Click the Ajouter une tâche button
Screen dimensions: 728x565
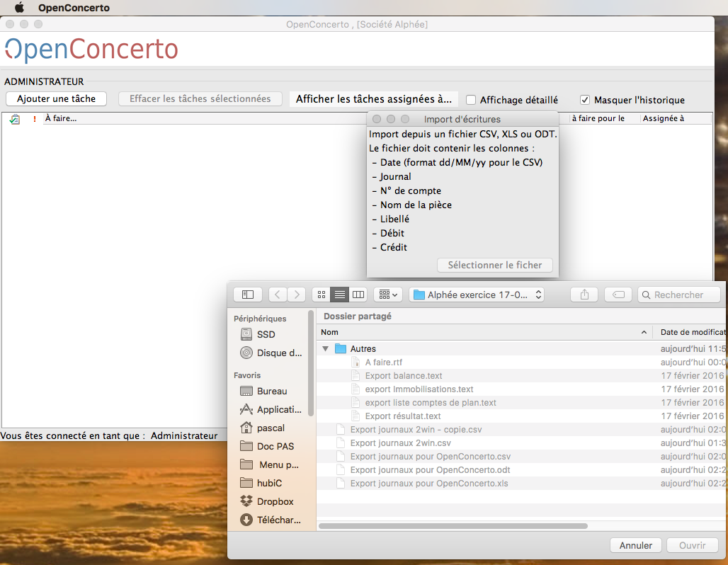[56, 99]
